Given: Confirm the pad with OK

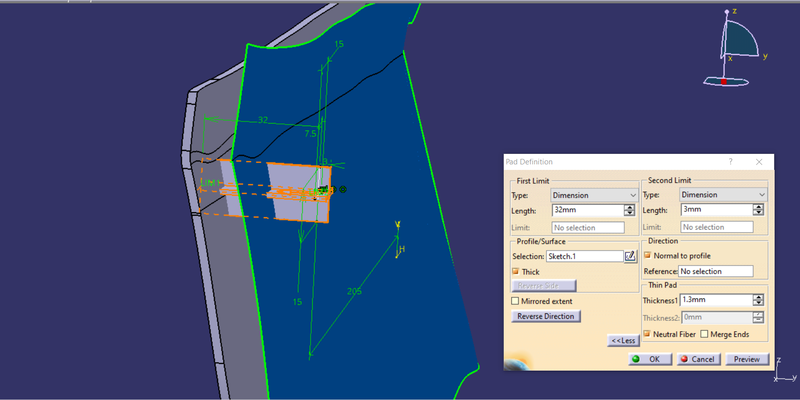Looking at the screenshot, I should (x=651, y=358).
